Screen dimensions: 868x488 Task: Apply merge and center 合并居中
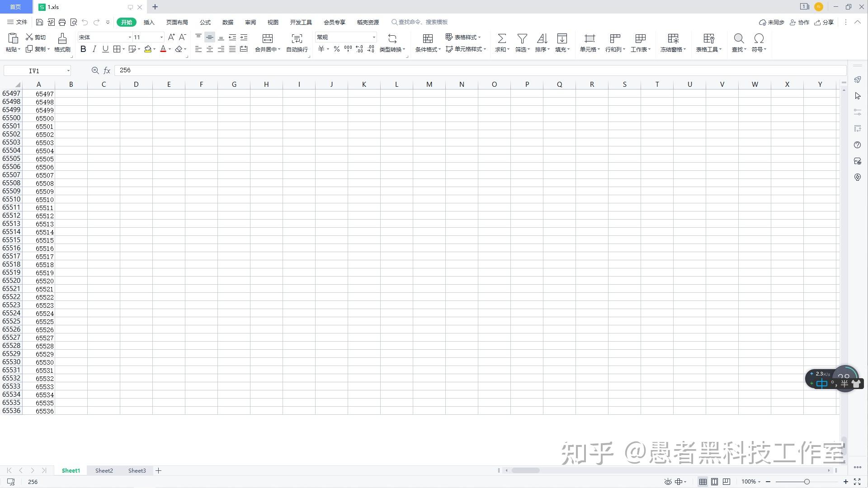tap(267, 43)
